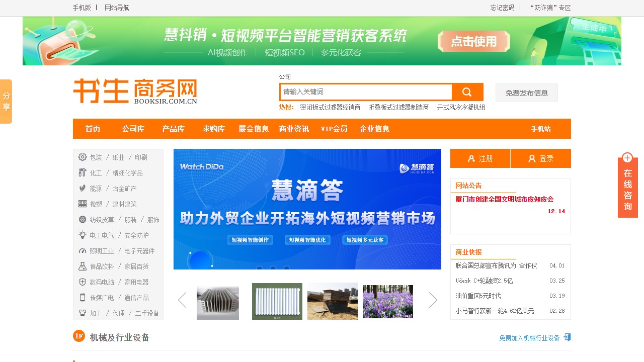The width and height of the screenshot is (644, 362).
Task: Click the 书生商务网 site logo
Action: (x=135, y=91)
